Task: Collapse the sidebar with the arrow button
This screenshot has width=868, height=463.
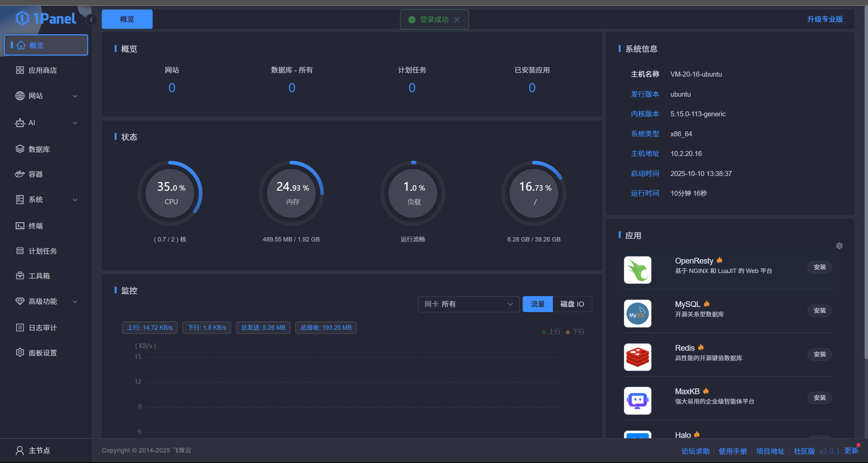Action: point(91,20)
